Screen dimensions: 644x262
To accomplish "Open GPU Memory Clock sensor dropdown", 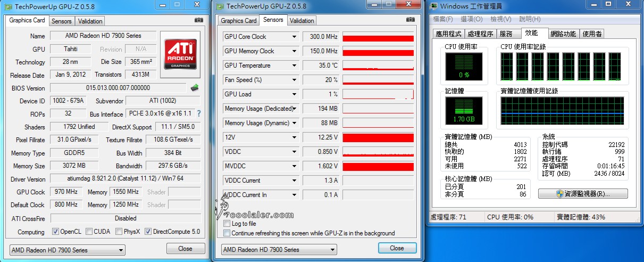I will [294, 51].
